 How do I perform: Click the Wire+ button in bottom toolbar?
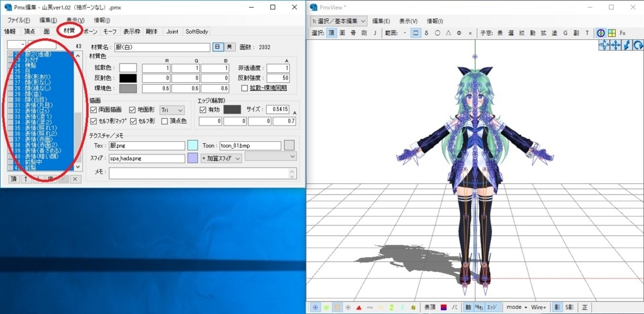click(538, 307)
